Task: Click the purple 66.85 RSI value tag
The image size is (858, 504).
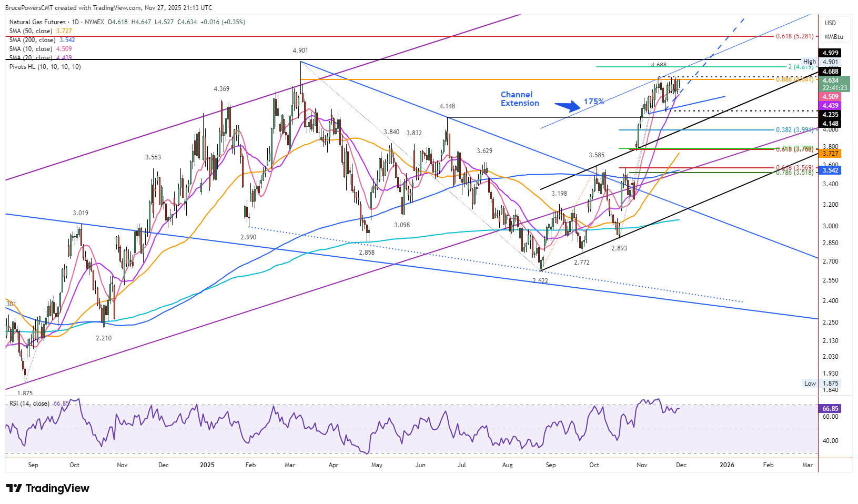Action: [830, 409]
